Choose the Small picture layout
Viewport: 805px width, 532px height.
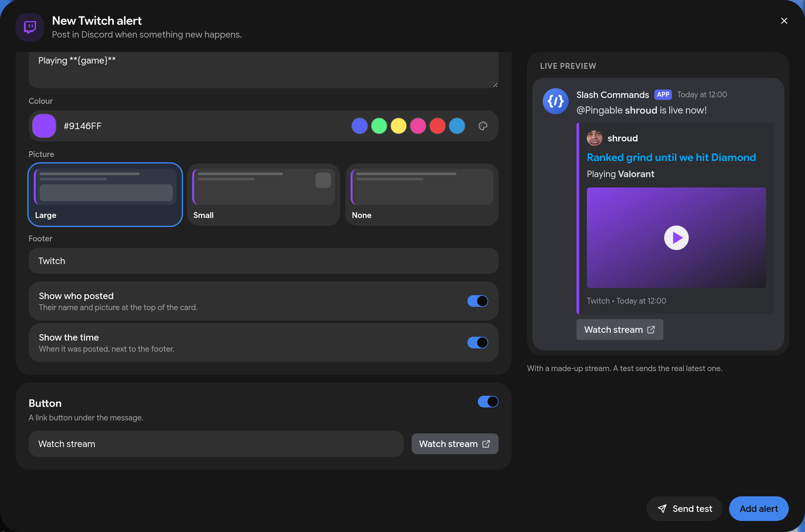click(x=264, y=195)
